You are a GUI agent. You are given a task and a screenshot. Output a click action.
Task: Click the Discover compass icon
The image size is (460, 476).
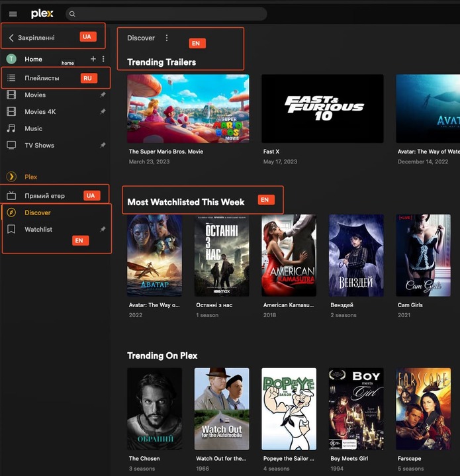11,213
